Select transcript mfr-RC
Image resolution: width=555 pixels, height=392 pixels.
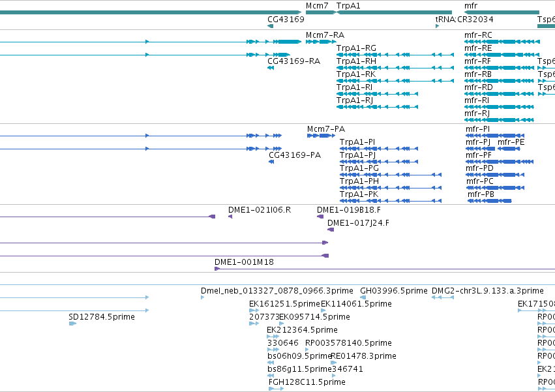[x=478, y=35]
